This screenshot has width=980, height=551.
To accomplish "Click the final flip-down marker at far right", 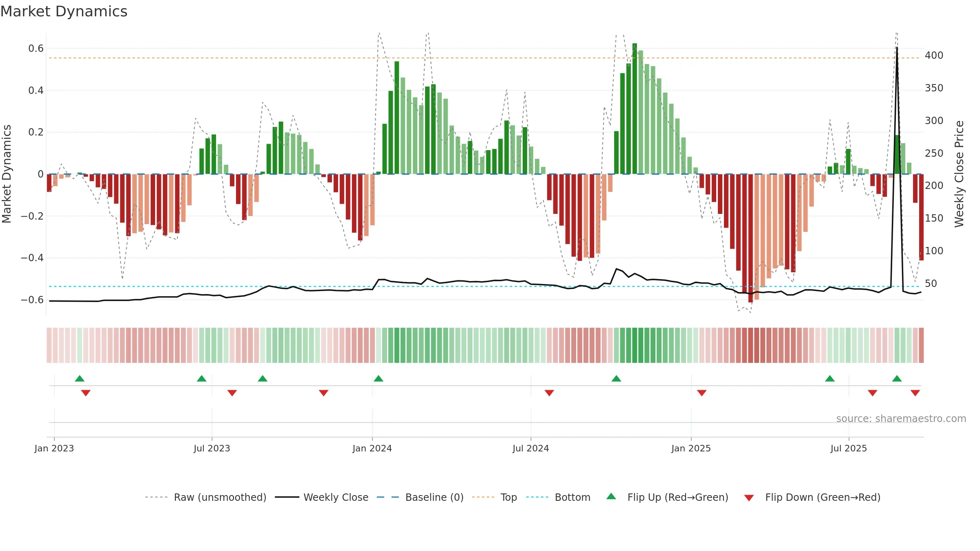I will tap(915, 393).
